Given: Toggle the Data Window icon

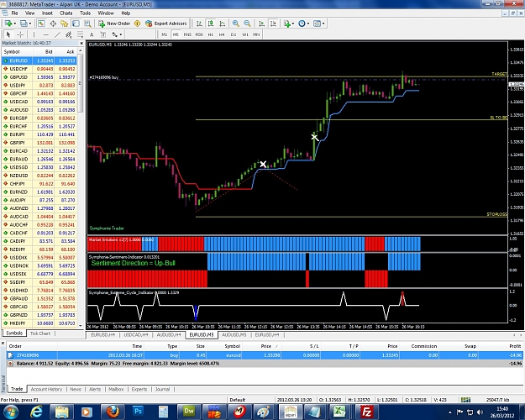Looking at the screenshot, I should click(53, 24).
